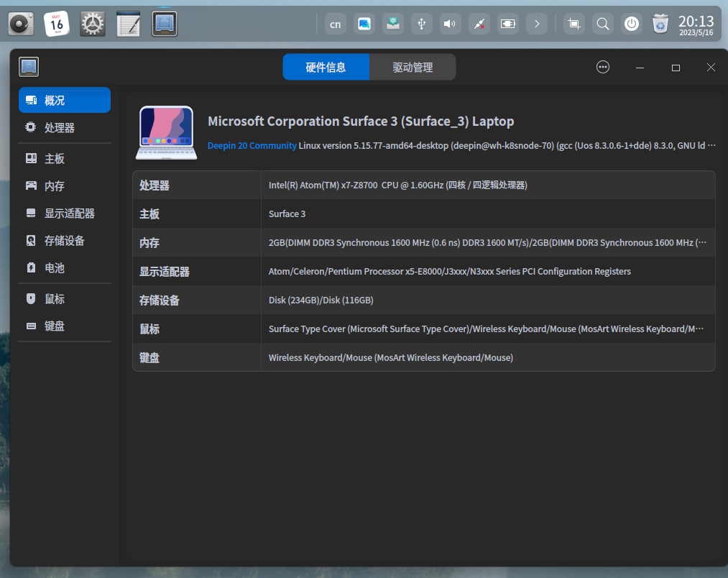728x578 pixels.
Task: Click the mouse icon in sidebar
Action: click(x=31, y=299)
